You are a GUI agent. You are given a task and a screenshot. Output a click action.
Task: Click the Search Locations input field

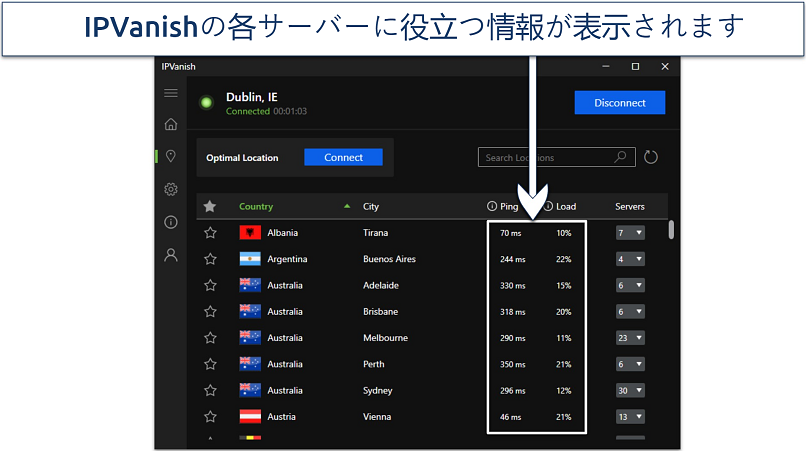pyautogui.click(x=548, y=157)
